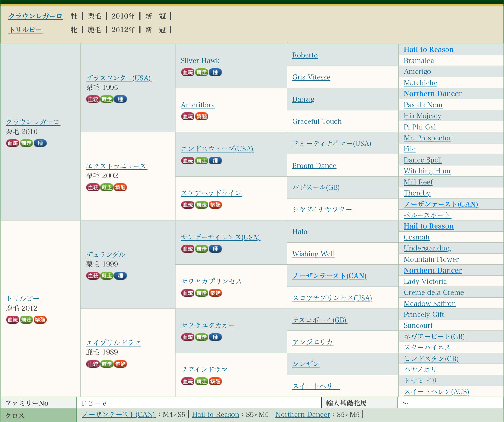Open the 種 badge under デュランダル
The width and height of the screenshot is (504, 422).
120,276
